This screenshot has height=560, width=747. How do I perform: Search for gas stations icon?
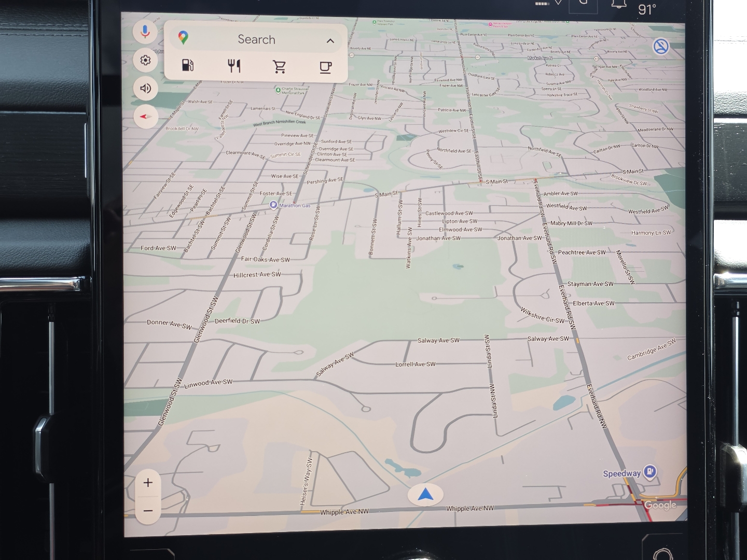tap(188, 65)
